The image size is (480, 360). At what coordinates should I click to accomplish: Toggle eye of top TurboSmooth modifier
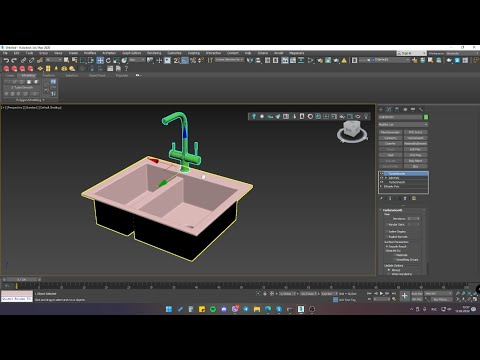[x=382, y=174]
